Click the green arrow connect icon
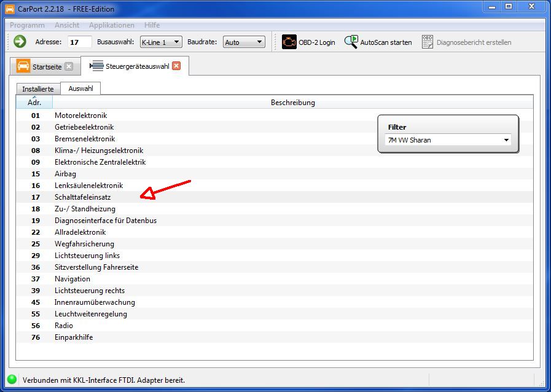The height and width of the screenshot is (392, 551). 20,42
